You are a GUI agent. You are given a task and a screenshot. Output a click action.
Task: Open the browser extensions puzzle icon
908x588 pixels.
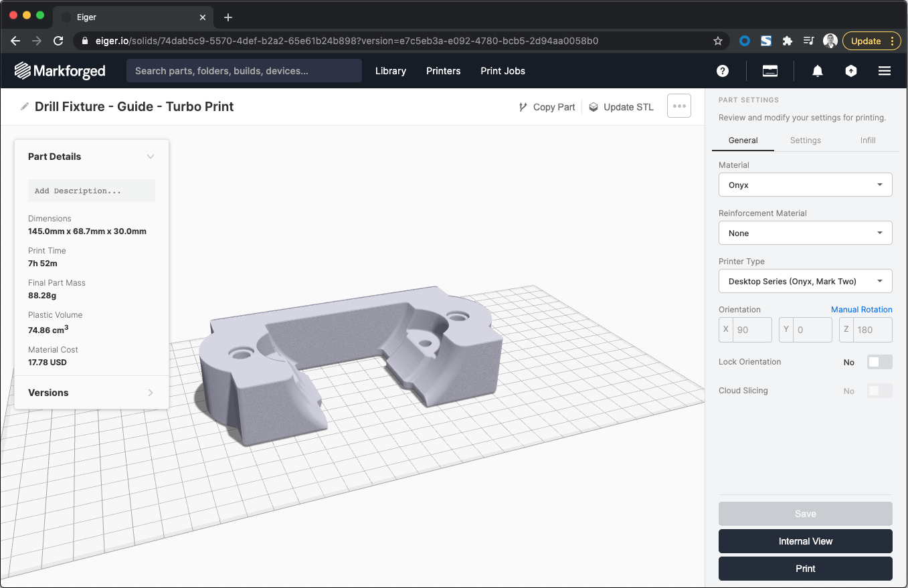[788, 41]
